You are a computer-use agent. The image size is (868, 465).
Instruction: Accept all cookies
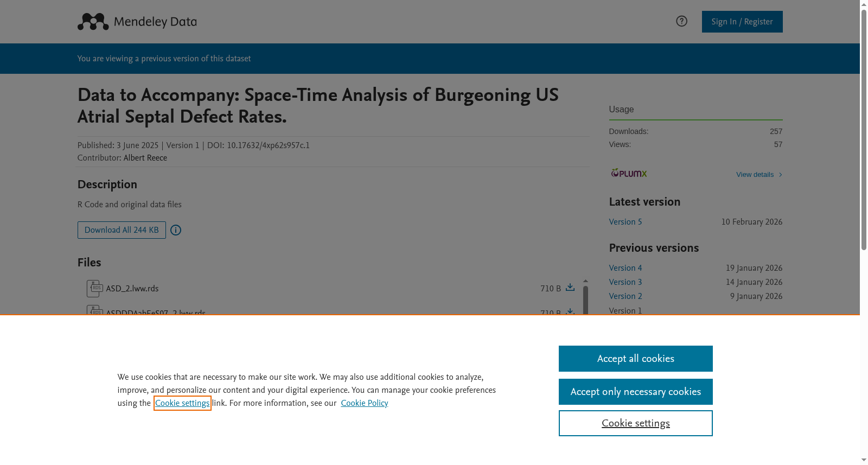(x=636, y=359)
